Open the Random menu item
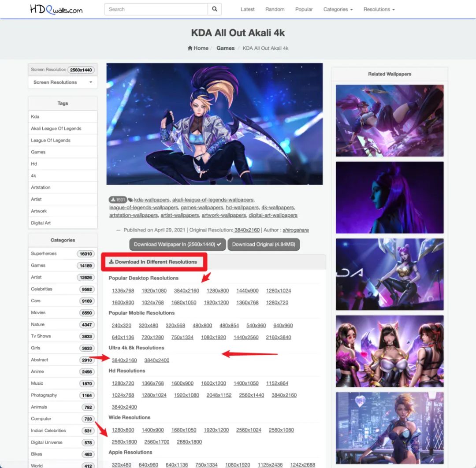 click(x=275, y=9)
